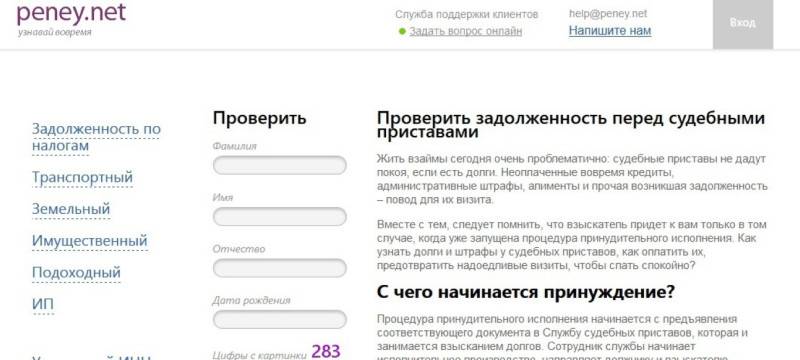Click inside the Имя input field
This screenshot has height=360, width=800.
[x=280, y=217]
